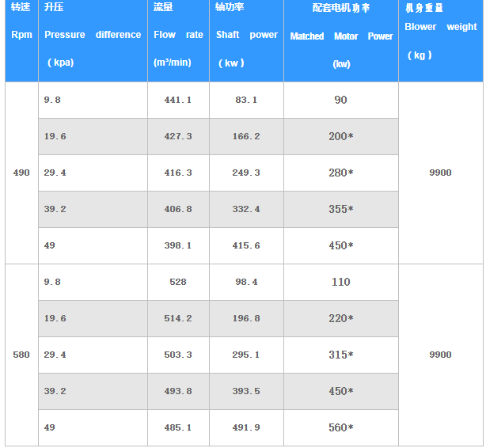
Task: Click flow rate value 485.1
Action: [x=178, y=427]
